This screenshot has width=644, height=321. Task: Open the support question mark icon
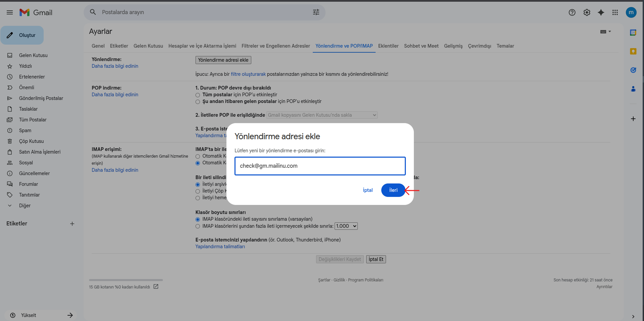pos(572,12)
